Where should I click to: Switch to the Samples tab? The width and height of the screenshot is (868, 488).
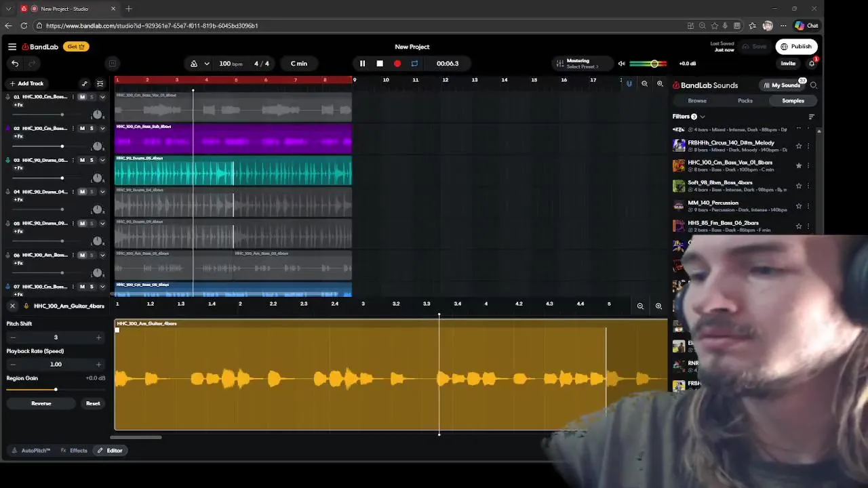point(793,101)
